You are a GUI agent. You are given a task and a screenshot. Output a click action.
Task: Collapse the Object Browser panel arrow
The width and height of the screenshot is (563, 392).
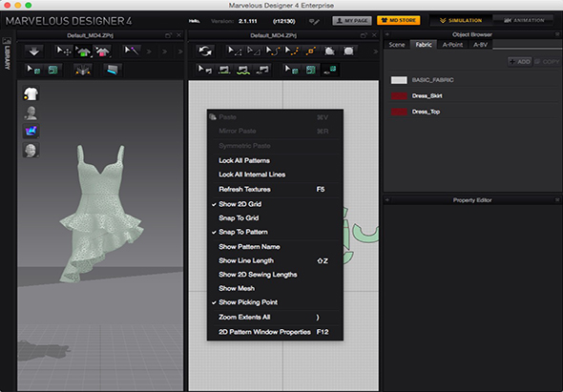387,35
